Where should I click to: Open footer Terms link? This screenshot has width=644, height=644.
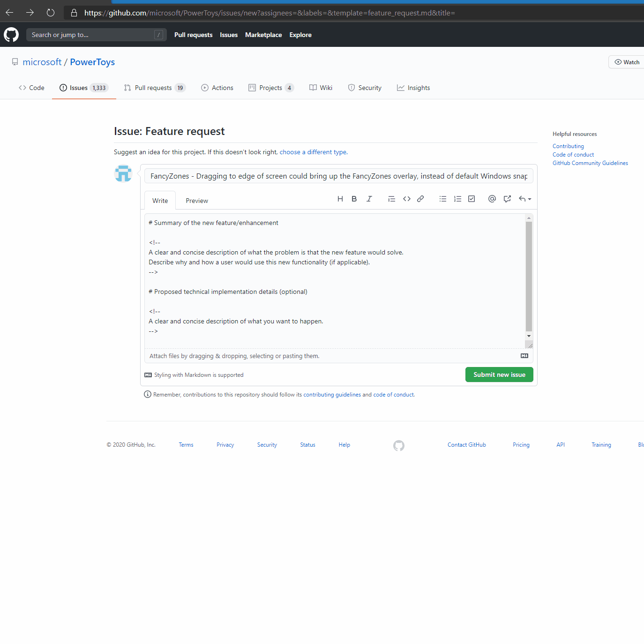click(x=186, y=445)
